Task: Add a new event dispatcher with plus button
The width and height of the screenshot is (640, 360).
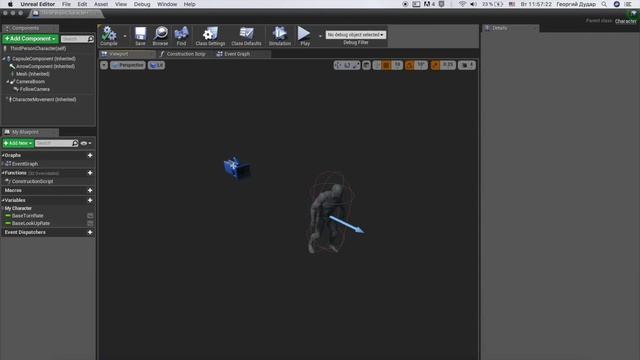Action: pos(90,233)
